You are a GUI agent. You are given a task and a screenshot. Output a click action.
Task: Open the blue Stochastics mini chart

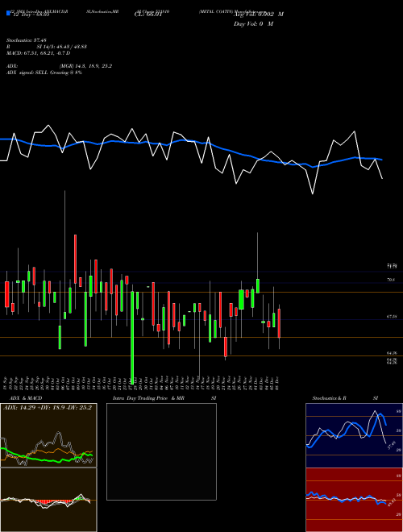click(x=354, y=435)
